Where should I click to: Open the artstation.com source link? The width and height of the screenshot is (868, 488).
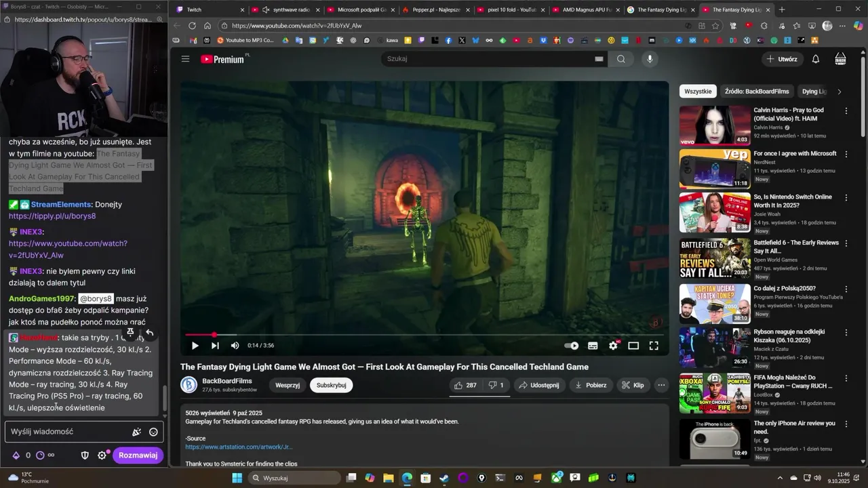click(x=239, y=447)
